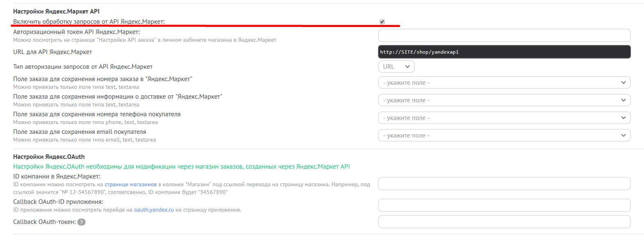The width and height of the screenshot is (644, 237).
Task: Click the 'Тип авторизации запросов' label
Action: coord(83,67)
